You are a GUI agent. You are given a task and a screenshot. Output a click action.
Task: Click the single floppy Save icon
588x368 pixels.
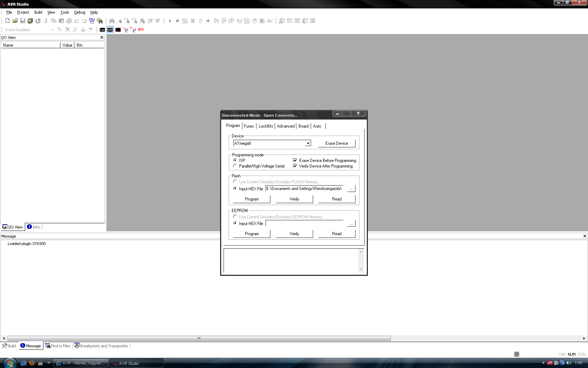[x=23, y=21]
